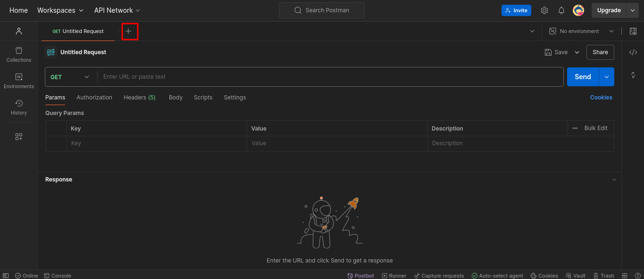Click the two-pane layout icon in status bar

(x=625, y=276)
